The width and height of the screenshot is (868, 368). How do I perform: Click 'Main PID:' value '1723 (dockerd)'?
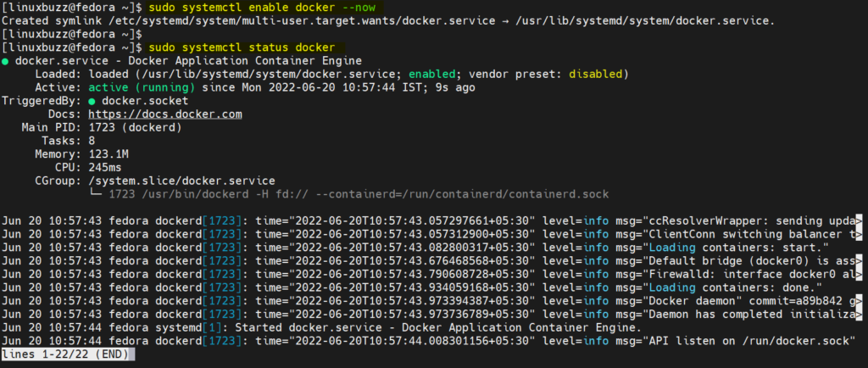[135, 128]
